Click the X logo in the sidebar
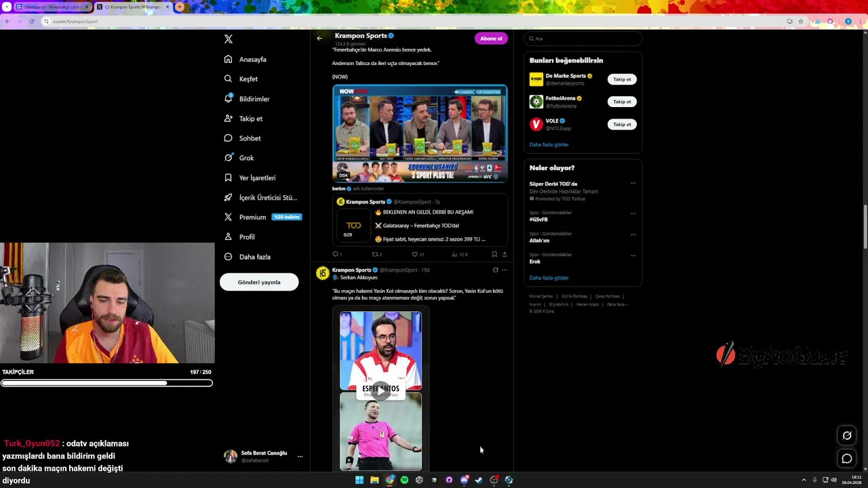This screenshot has height=488, width=868. (x=229, y=39)
